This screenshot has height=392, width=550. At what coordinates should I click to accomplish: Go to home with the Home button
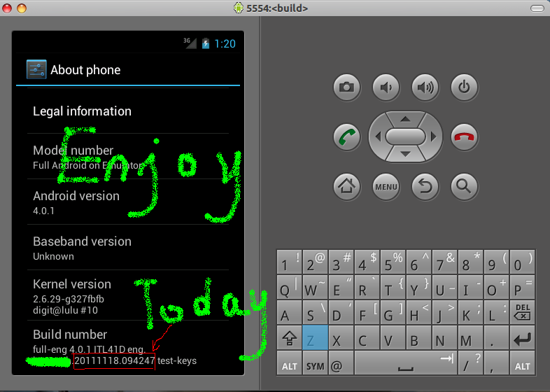346,186
